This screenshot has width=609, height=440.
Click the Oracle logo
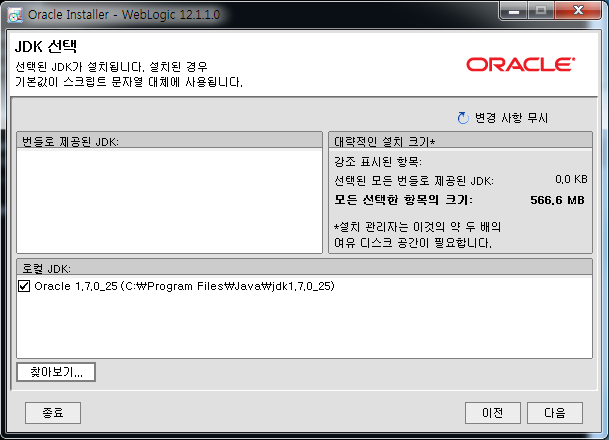coord(520,64)
